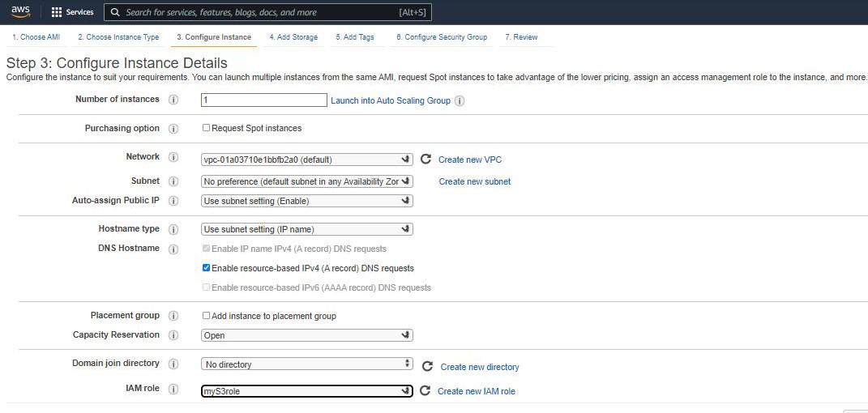Switch to Configure Security Group tab
This screenshot has width=868, height=413.
pyautogui.click(x=441, y=37)
